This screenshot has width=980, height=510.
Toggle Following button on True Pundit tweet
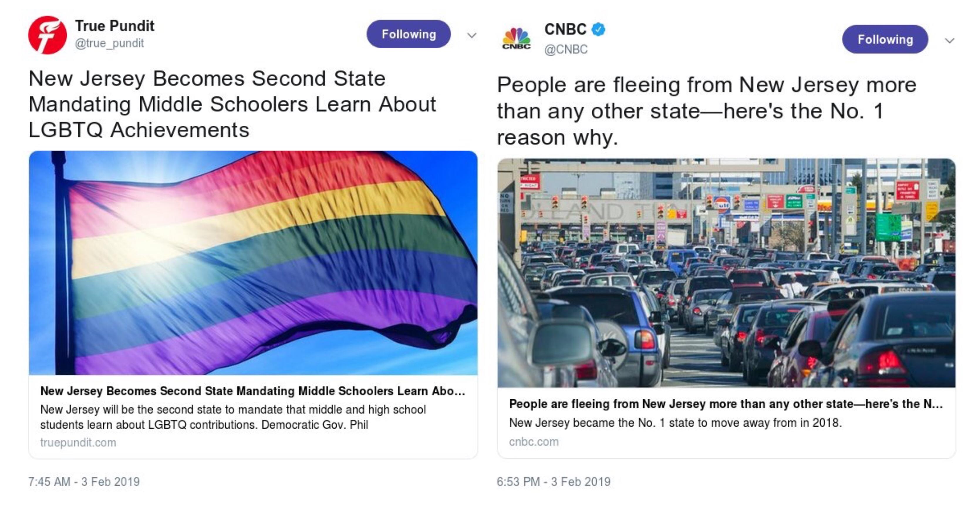(409, 34)
